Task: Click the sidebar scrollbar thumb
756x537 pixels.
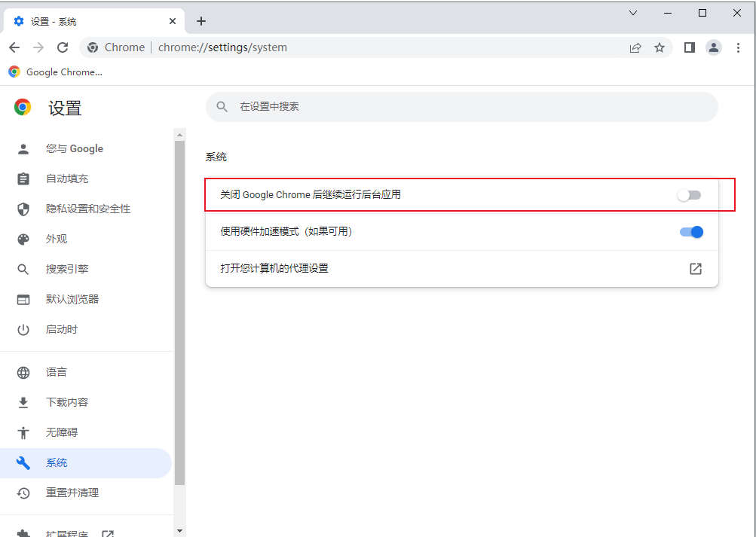Action: tap(180, 313)
